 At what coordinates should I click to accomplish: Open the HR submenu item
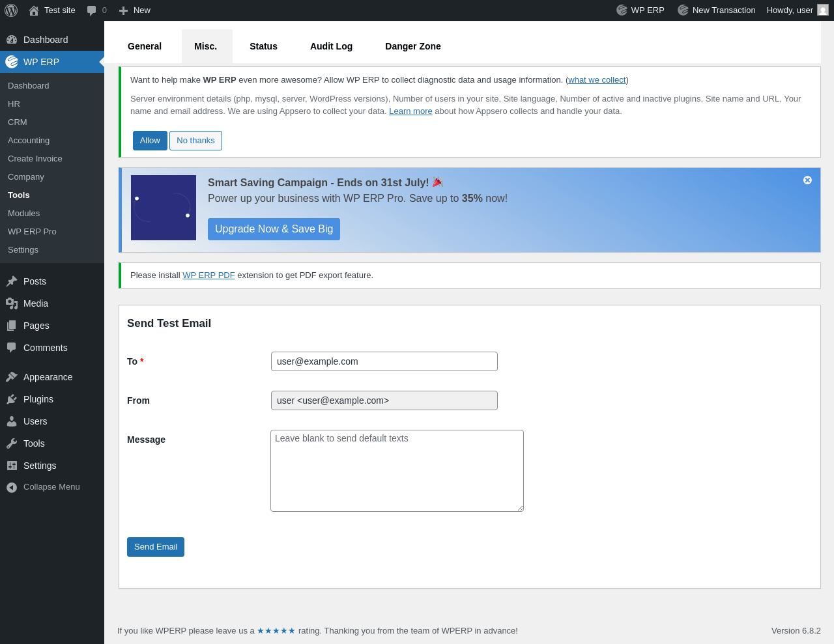point(52,104)
